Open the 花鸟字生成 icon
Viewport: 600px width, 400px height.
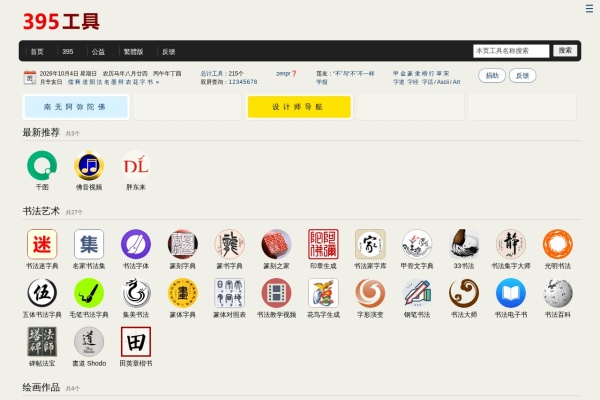pyautogui.click(x=323, y=293)
